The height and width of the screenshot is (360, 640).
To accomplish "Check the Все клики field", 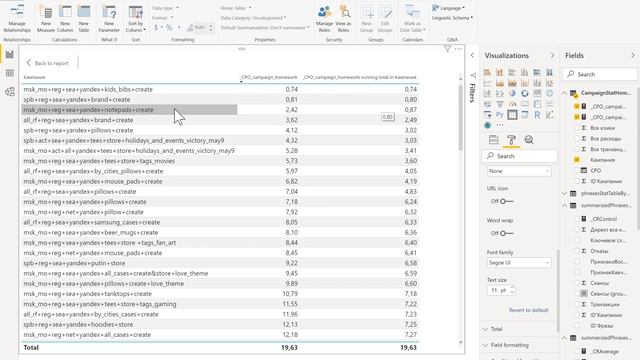I will point(577,128).
